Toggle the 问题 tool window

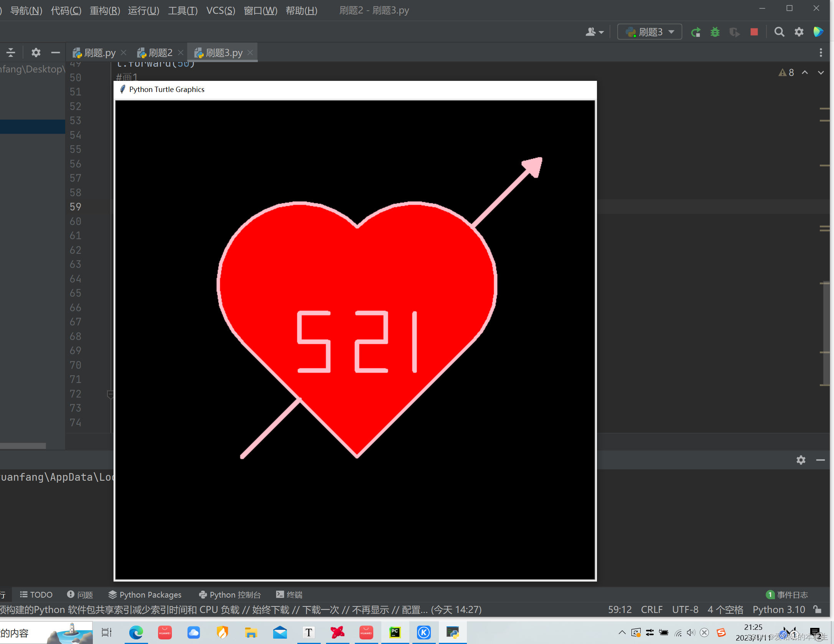(x=80, y=595)
